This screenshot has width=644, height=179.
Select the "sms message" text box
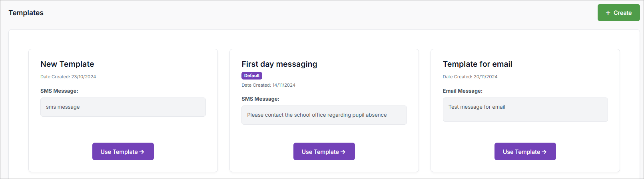(123, 107)
